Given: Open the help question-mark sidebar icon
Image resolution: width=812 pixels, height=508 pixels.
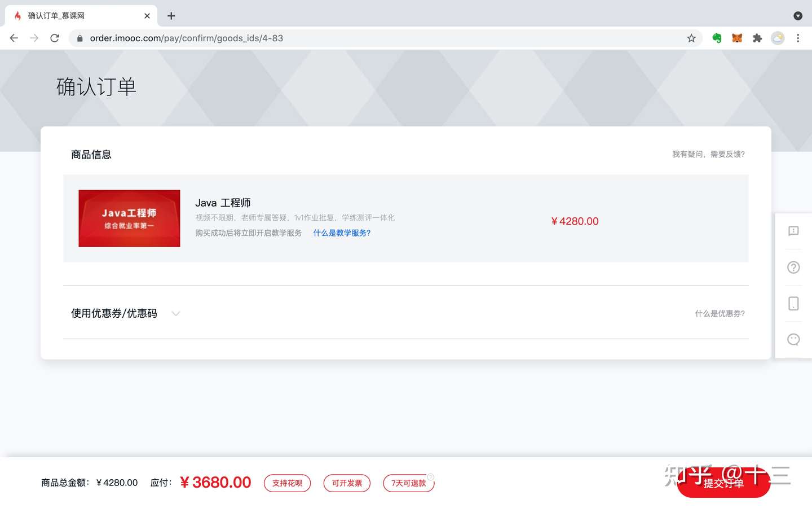Looking at the screenshot, I should (793, 268).
